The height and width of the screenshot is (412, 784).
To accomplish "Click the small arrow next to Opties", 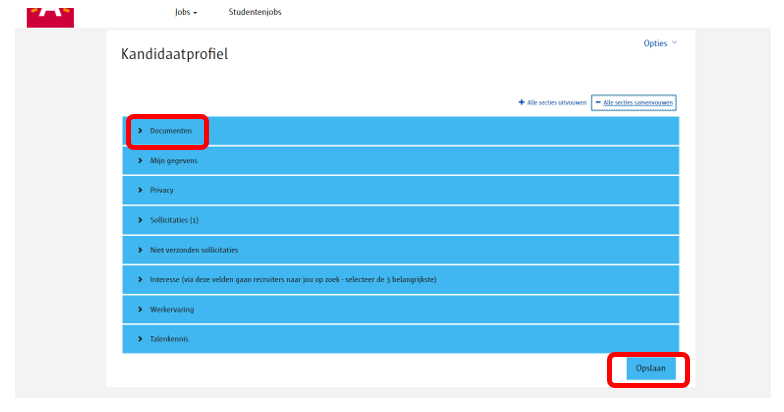I will [x=674, y=43].
